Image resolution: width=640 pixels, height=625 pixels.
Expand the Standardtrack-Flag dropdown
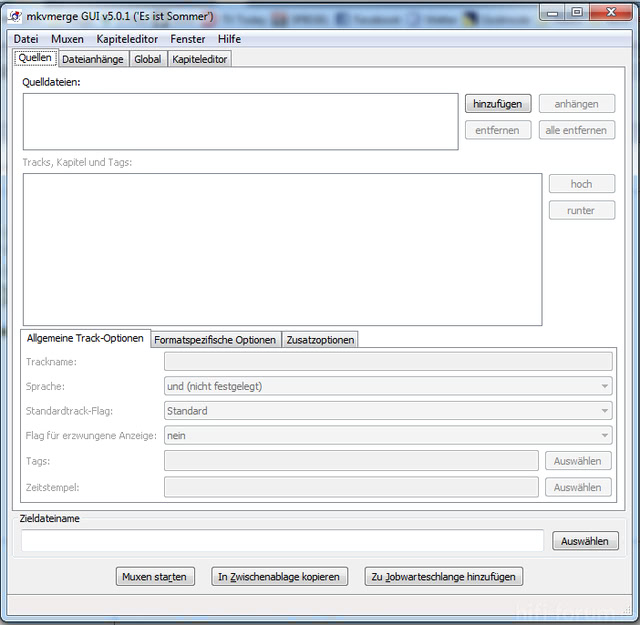click(388, 411)
